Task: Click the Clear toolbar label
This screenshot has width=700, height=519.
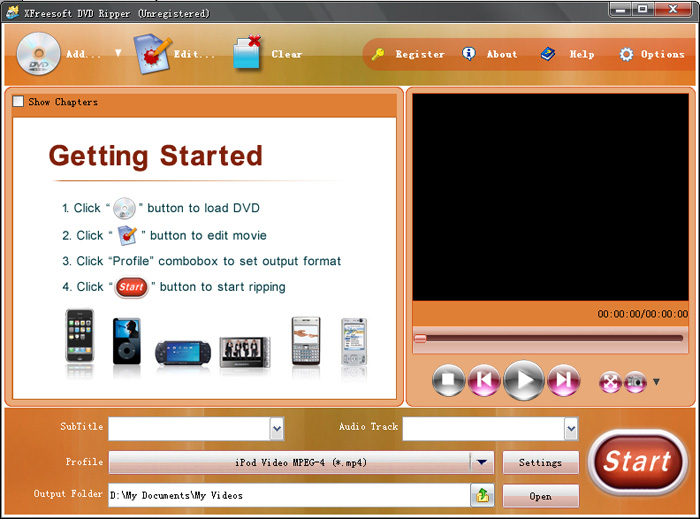Action: click(287, 54)
